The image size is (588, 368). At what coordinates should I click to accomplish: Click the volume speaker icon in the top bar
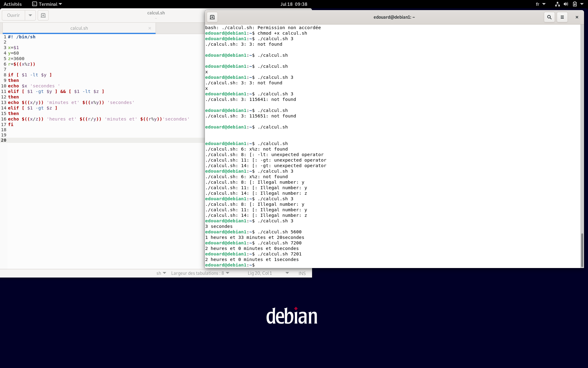pyautogui.click(x=566, y=4)
